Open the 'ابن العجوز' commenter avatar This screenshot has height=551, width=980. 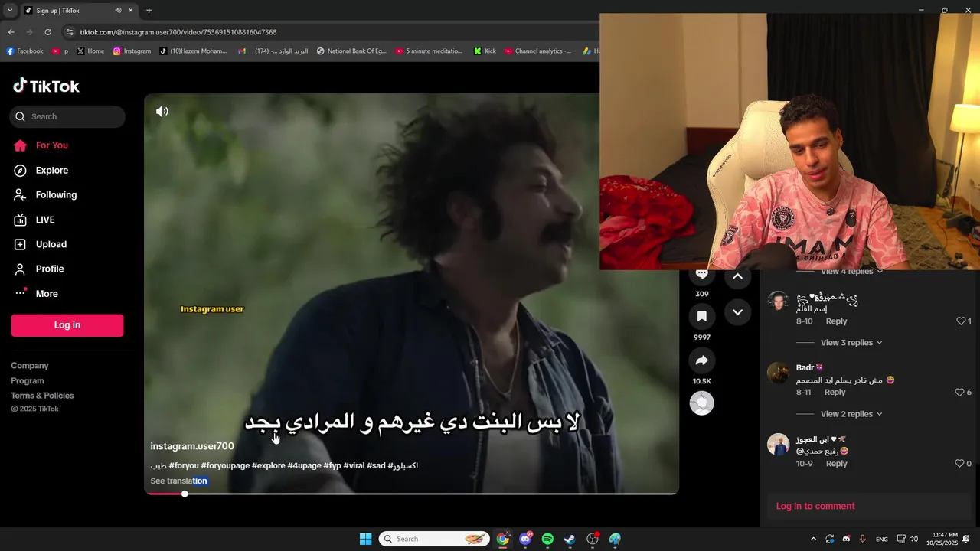pos(778,445)
